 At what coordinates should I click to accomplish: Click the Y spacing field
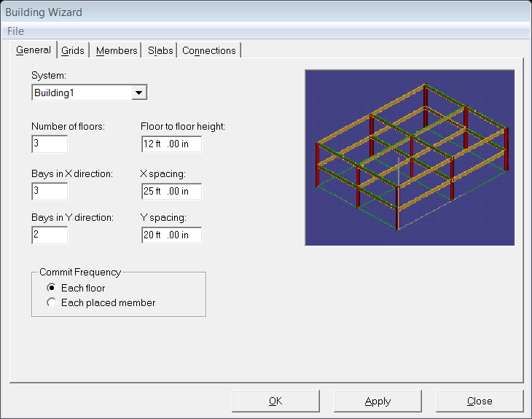click(172, 235)
